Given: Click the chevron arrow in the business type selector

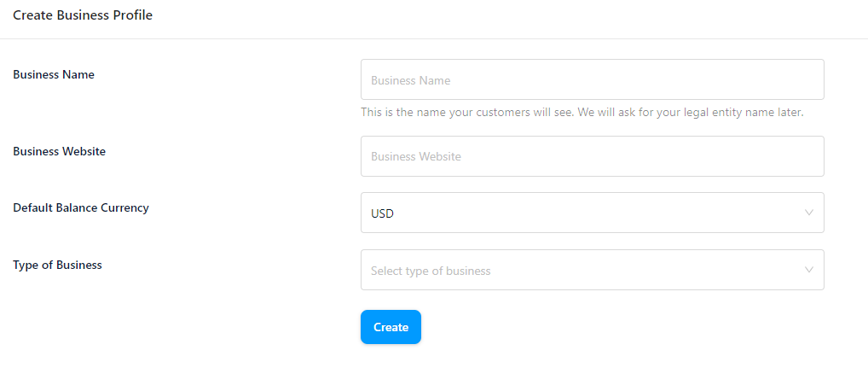Looking at the screenshot, I should [809, 270].
